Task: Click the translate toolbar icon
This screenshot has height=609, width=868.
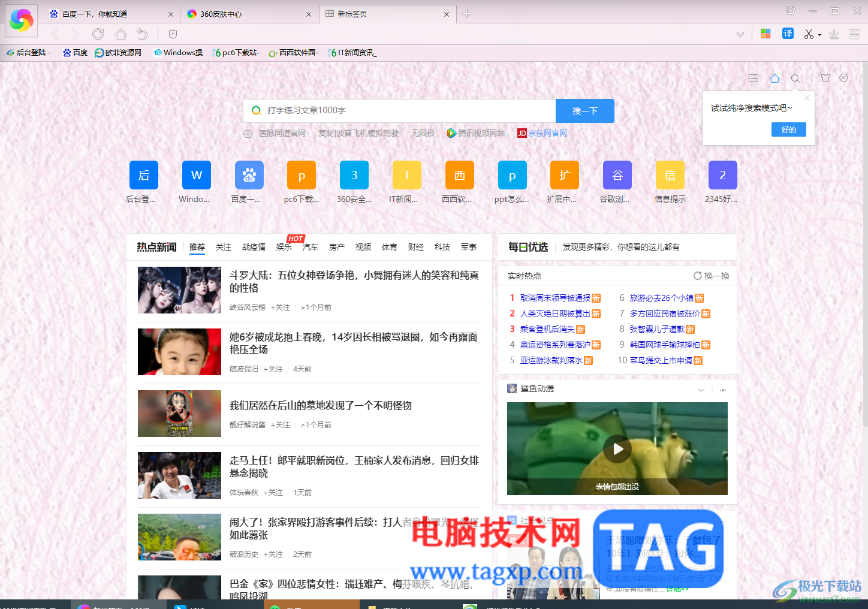Action: tap(788, 34)
